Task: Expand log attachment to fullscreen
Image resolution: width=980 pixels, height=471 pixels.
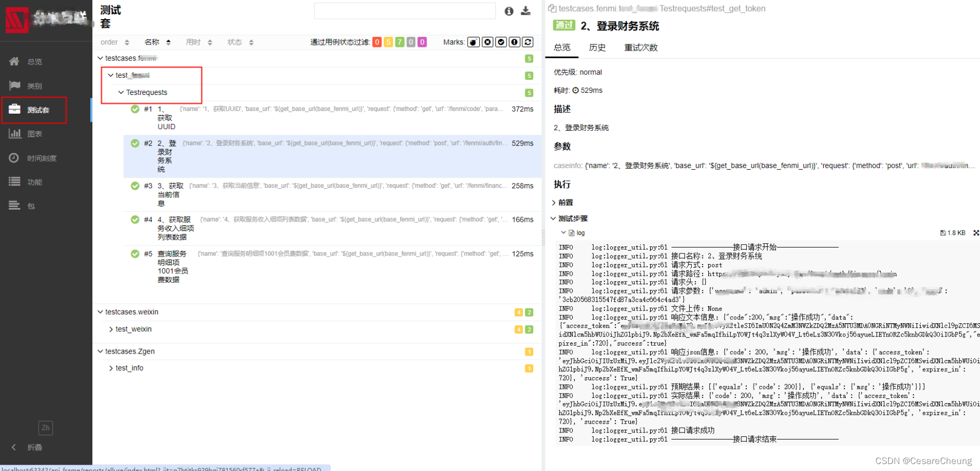Action: 976,233
